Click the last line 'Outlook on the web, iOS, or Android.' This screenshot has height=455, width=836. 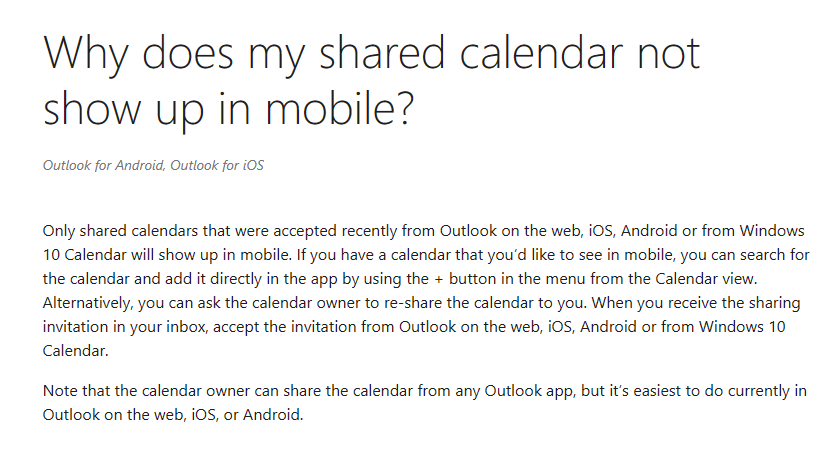(x=173, y=415)
